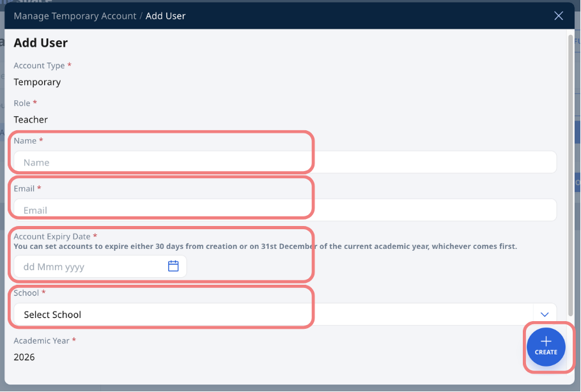
Task: Click the Teacher role value
Action: point(31,119)
